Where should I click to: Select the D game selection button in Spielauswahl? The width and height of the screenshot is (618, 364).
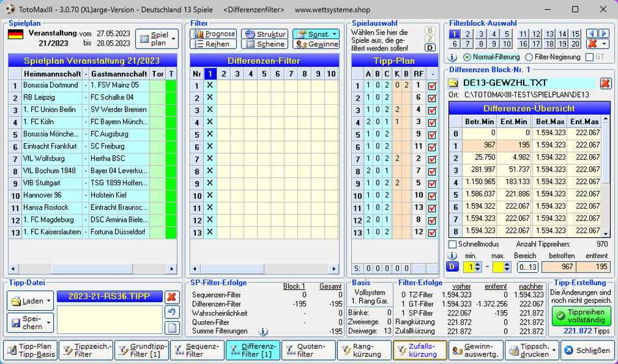(x=430, y=47)
